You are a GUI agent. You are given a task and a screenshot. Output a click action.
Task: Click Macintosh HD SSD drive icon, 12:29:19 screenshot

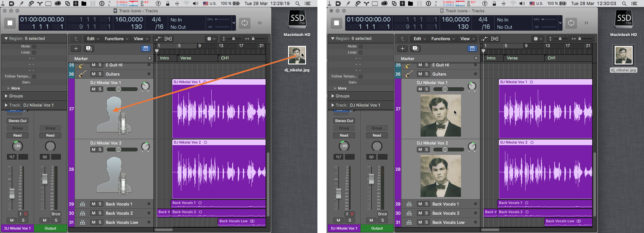pos(297,19)
